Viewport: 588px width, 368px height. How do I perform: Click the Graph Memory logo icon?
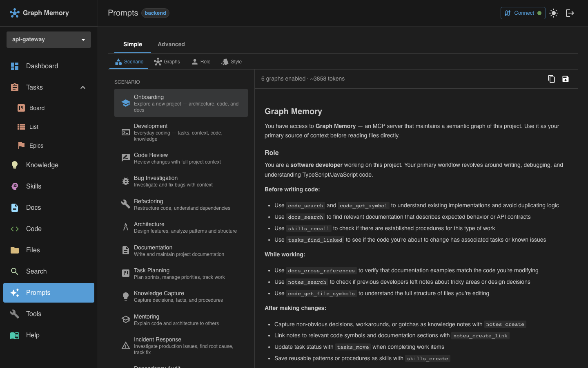coord(15,13)
